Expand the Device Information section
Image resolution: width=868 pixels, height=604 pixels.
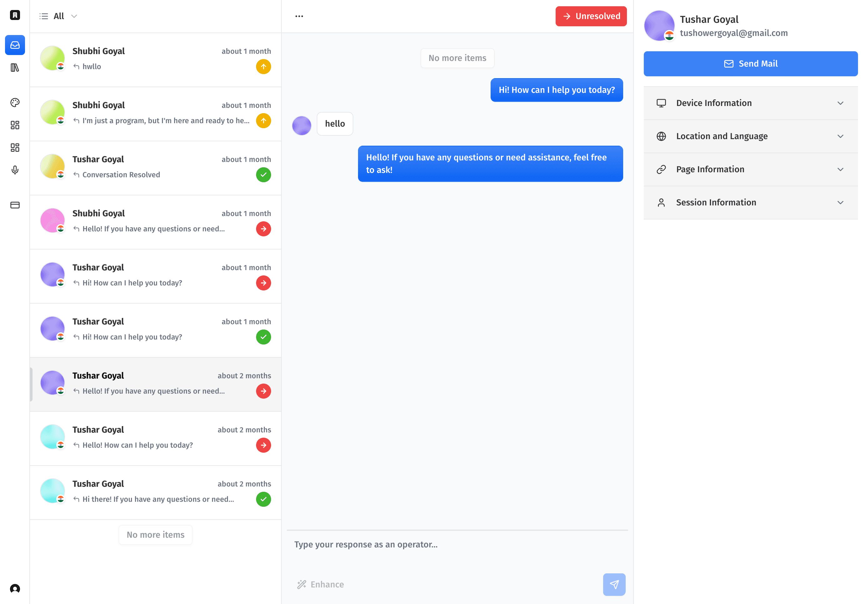tap(750, 103)
